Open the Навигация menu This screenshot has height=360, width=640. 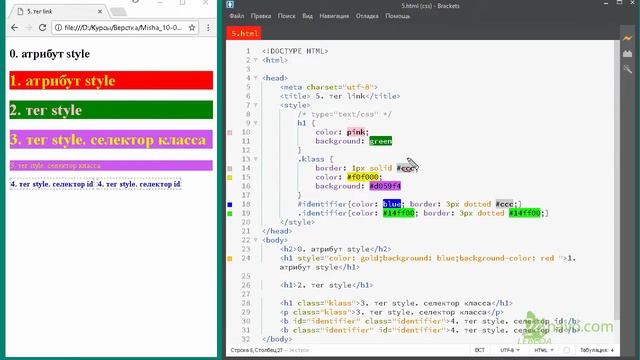(334, 16)
